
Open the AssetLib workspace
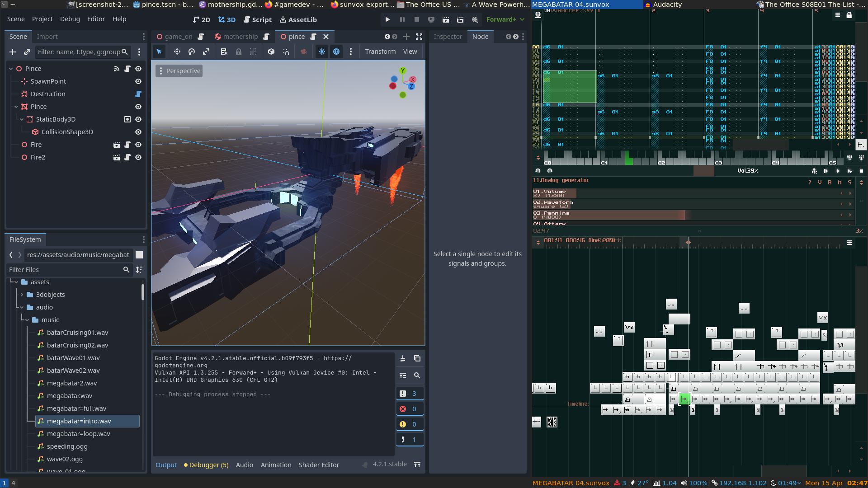(298, 20)
